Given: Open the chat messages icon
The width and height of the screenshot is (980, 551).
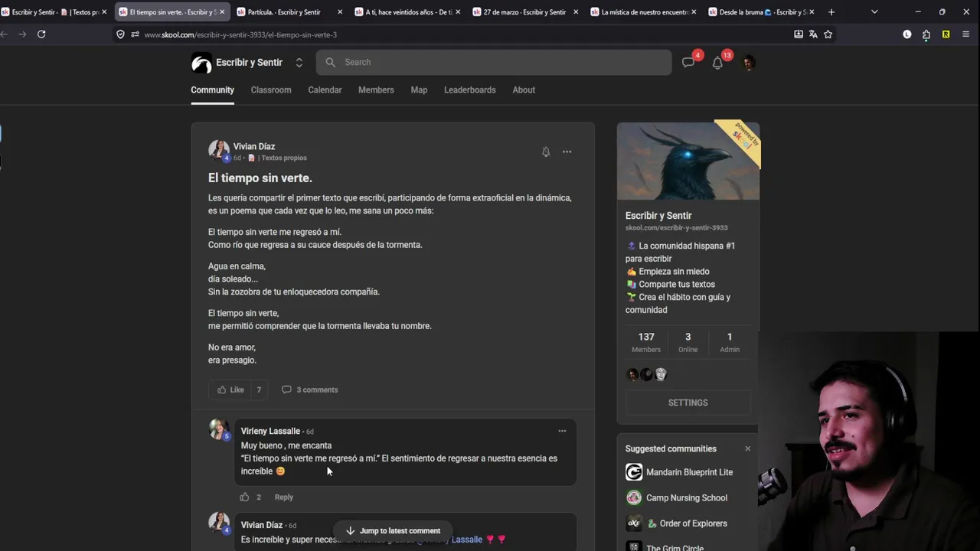Looking at the screenshot, I should pos(688,63).
